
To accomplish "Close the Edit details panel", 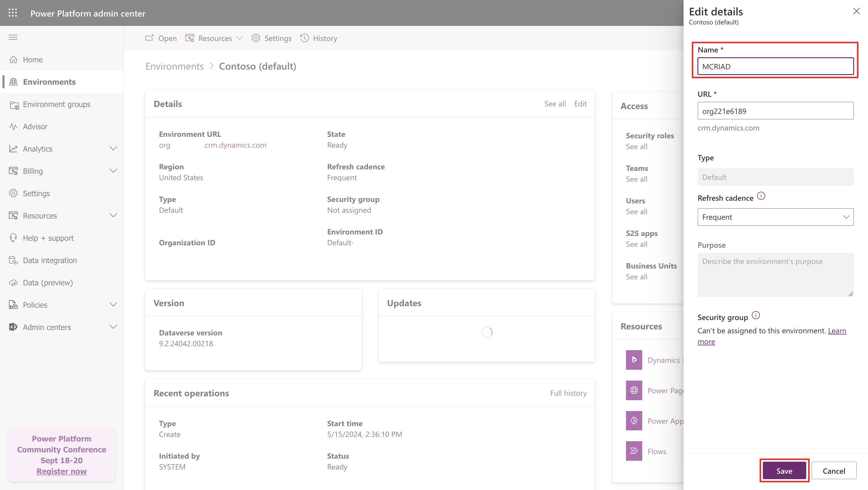I will click(x=856, y=11).
